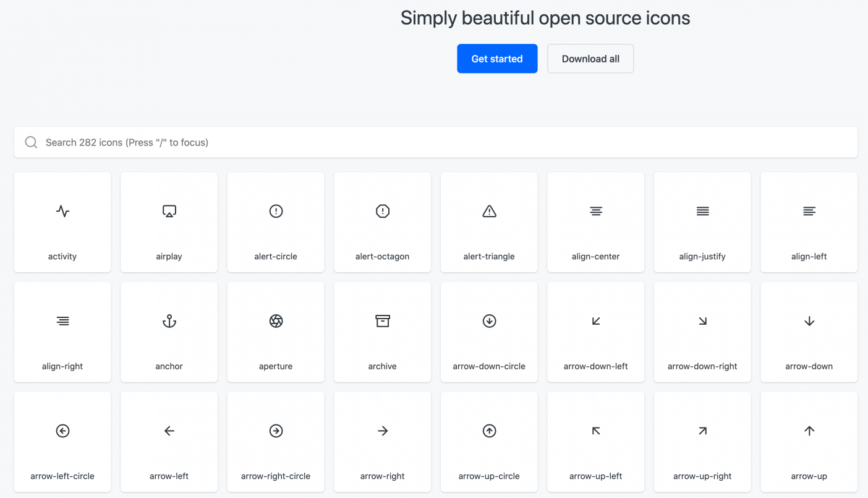Click the activity icon
868x498 pixels.
[62, 211]
